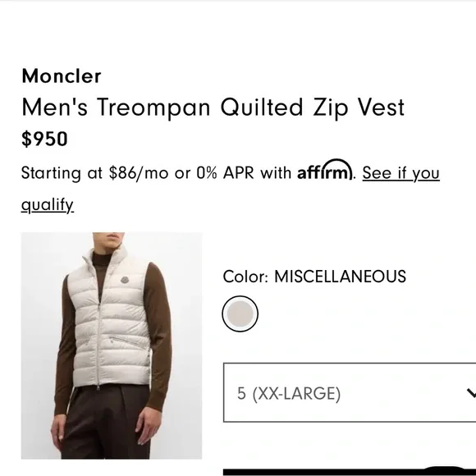Click the size dropdown chevron arrow
The image size is (476, 476).
pos(471,393)
